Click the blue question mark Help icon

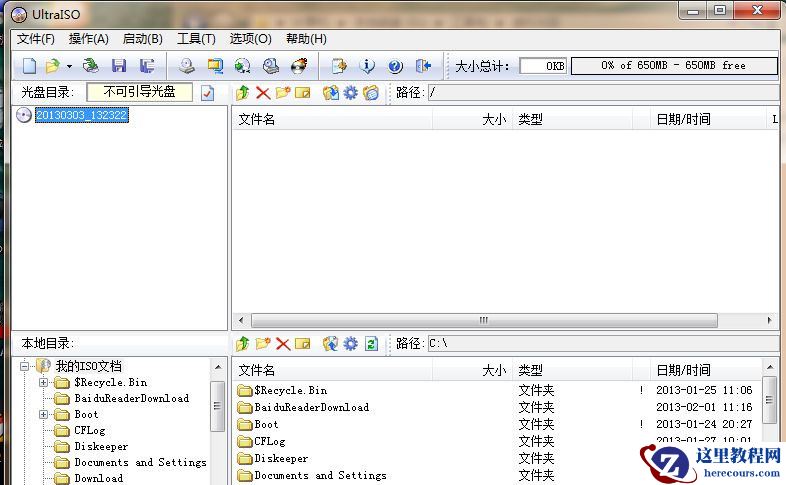click(x=395, y=66)
